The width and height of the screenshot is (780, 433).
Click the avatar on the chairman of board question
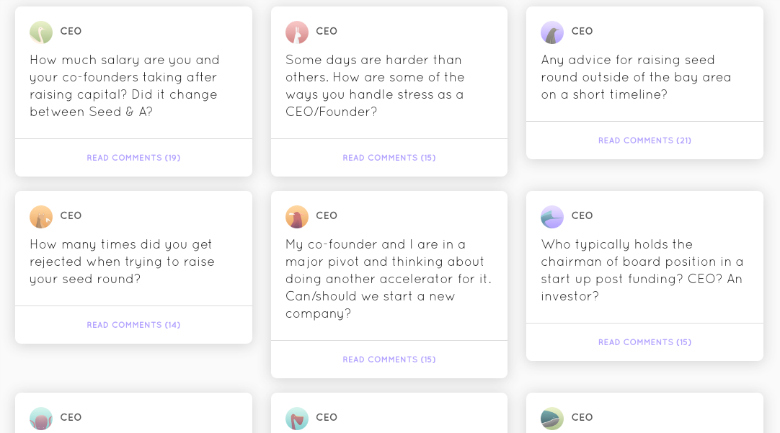(x=552, y=216)
